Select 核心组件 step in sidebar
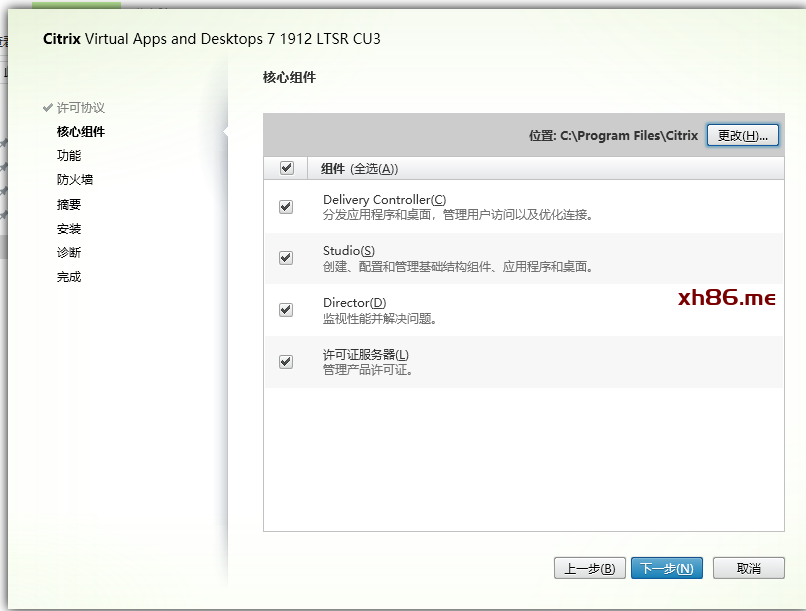 tap(81, 132)
